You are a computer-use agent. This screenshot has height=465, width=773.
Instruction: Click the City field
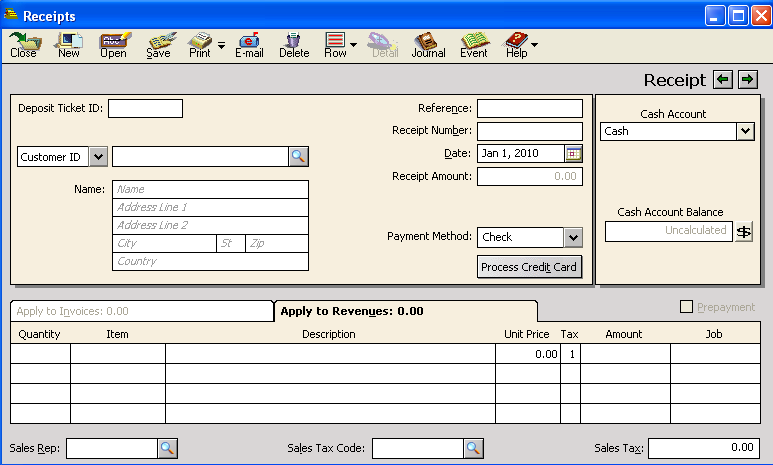coord(165,243)
